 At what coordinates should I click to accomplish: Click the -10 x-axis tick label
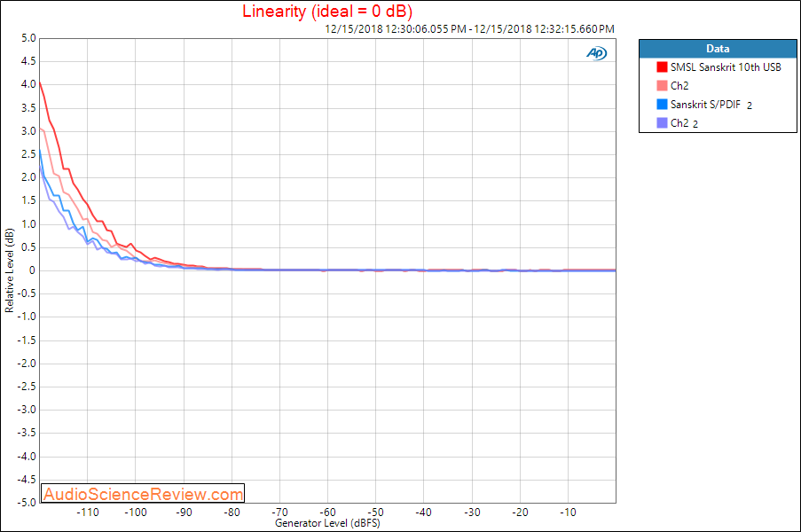(x=568, y=512)
